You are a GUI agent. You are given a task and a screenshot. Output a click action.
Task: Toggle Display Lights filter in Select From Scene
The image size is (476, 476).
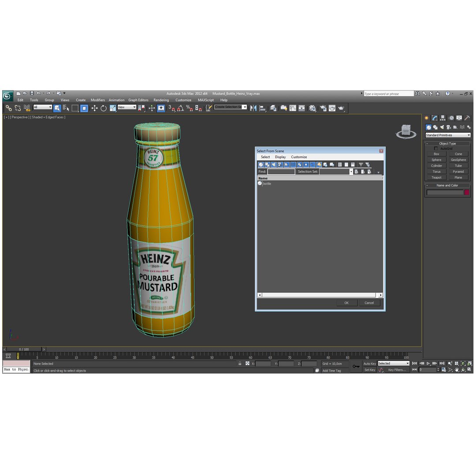(274, 164)
